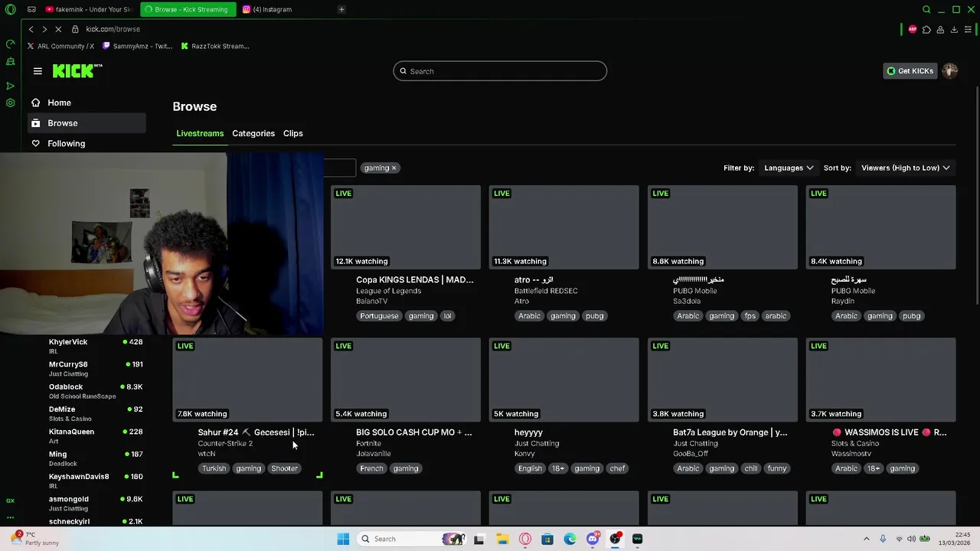Click the funny tag on GooBa_Off stream
The image size is (980, 551).
coord(776,468)
